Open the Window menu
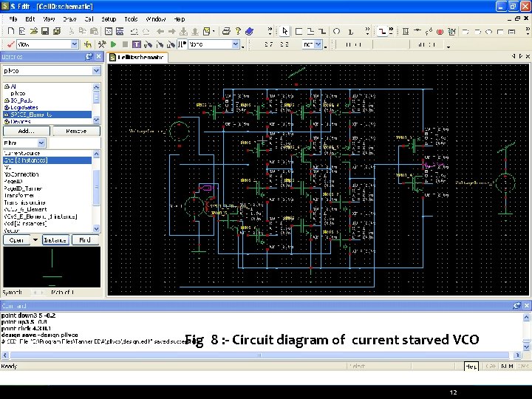532x399 pixels. (156, 19)
